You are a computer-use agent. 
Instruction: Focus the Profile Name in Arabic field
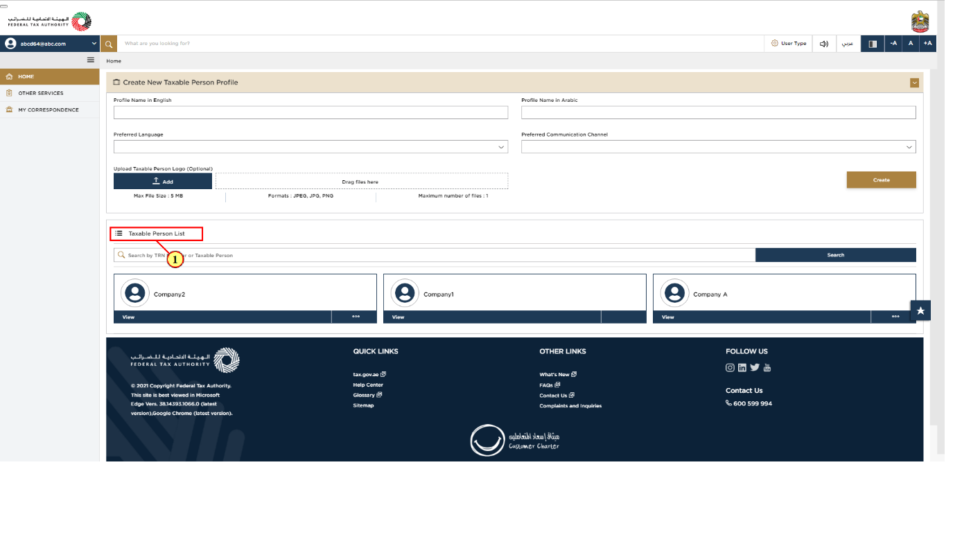pos(719,112)
